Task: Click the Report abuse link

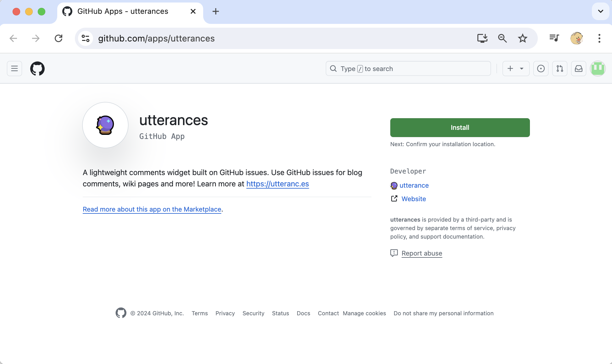Action: [422, 253]
